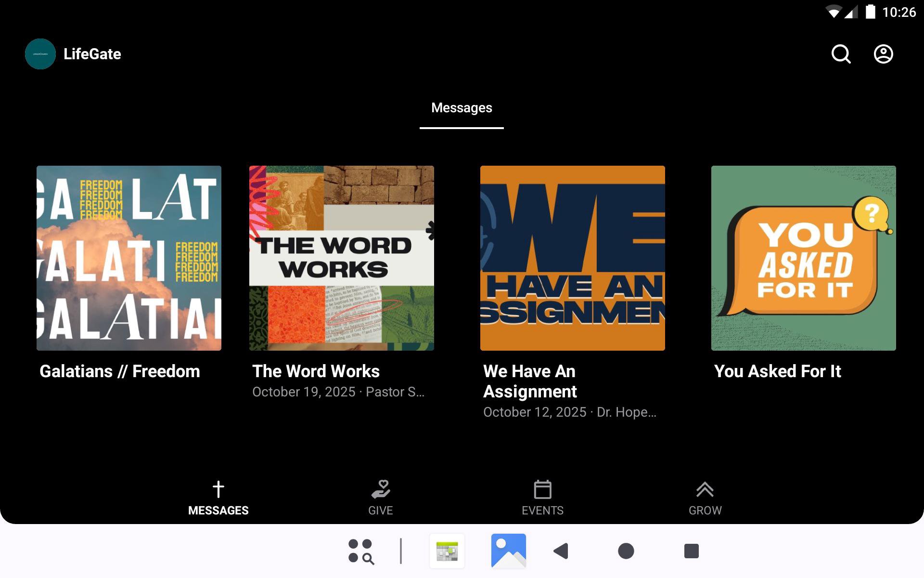Open You Asked For It artwork
The width and height of the screenshot is (924, 578).
[x=804, y=258]
